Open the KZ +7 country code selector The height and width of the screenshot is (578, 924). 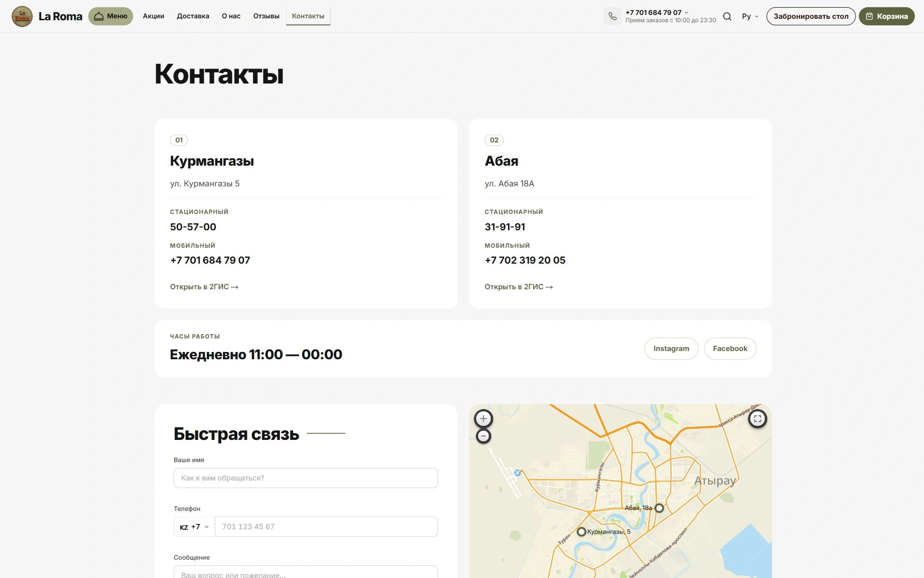[194, 527]
